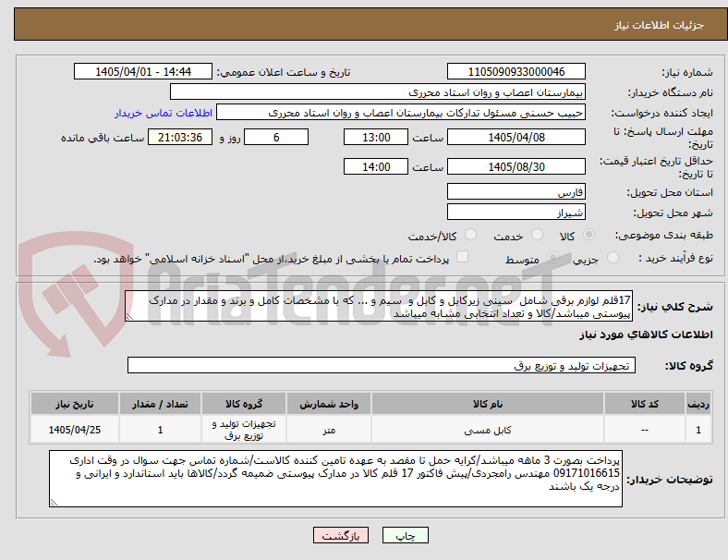Click the کد کالا column header
The width and height of the screenshot is (728, 560).
[645, 404]
